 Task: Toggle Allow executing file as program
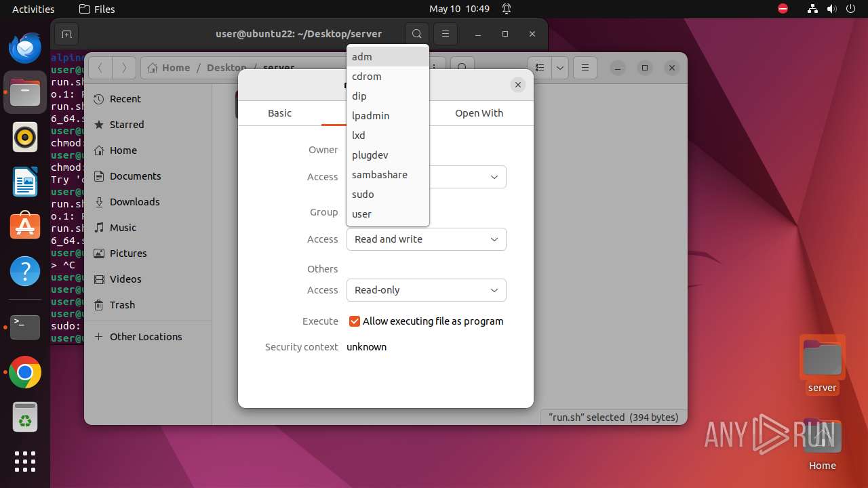354,321
